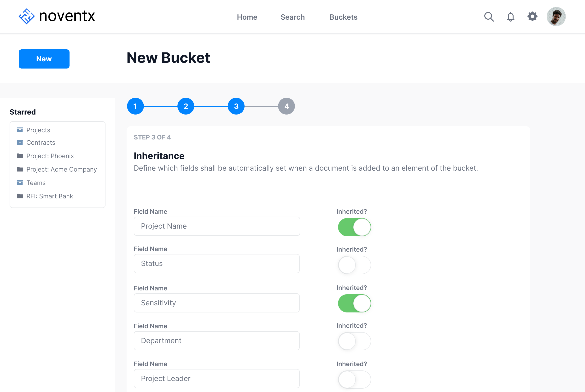Disable inheritance for Project Name
Image resolution: width=585 pixels, height=392 pixels.
pyautogui.click(x=354, y=227)
